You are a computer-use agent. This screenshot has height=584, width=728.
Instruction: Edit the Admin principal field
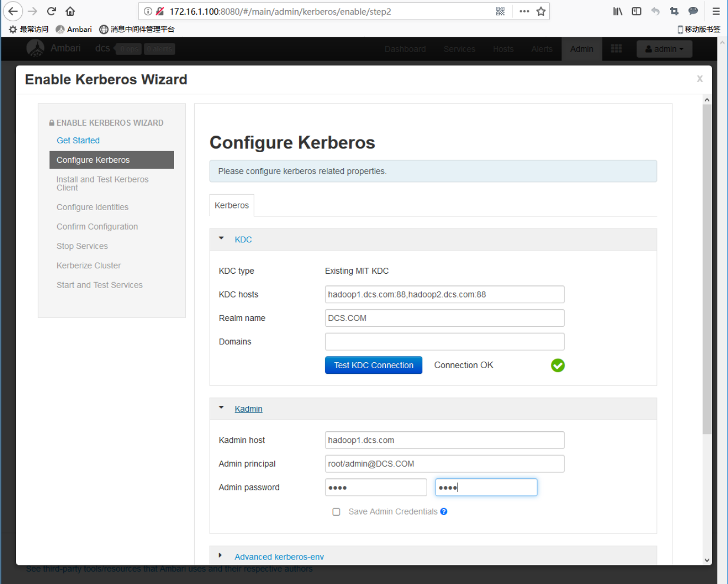click(445, 464)
